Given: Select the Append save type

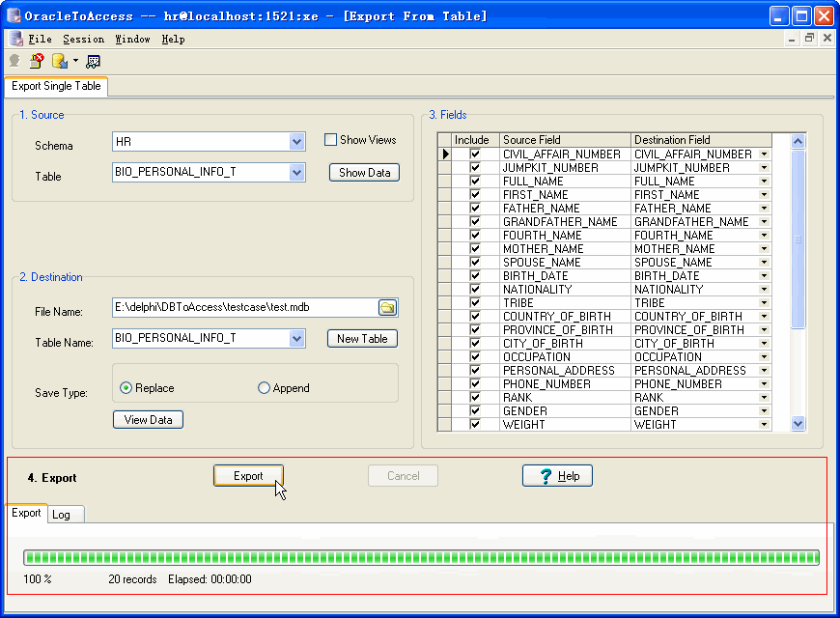Looking at the screenshot, I should pos(264,387).
